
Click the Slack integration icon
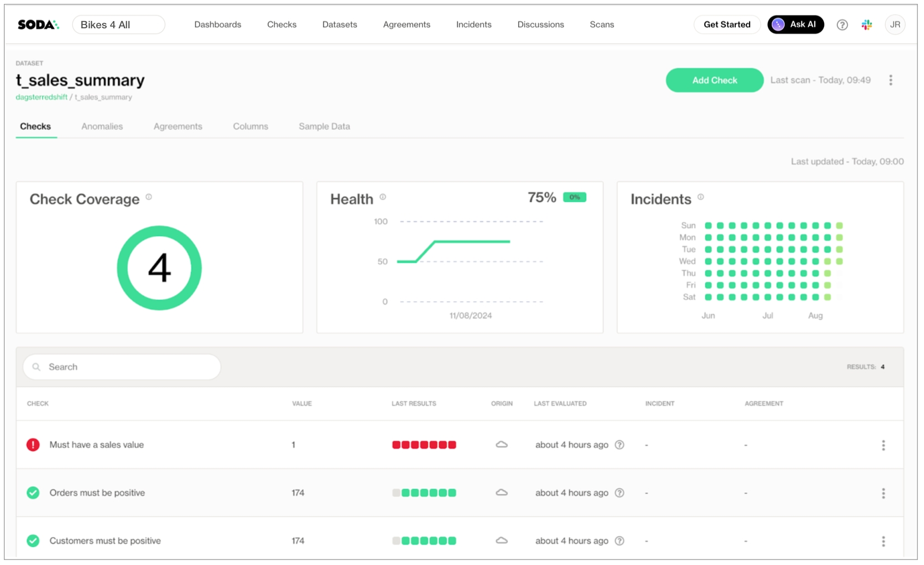(x=866, y=24)
